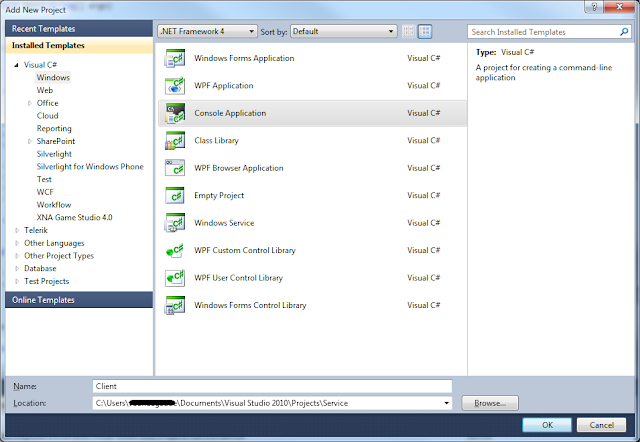Open the Online Templates section

[x=79, y=300]
